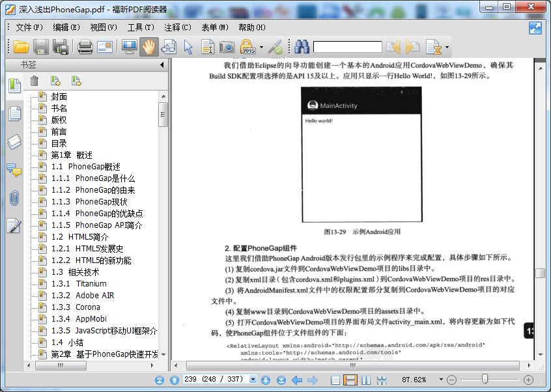
Task: Click the binoculars search icon
Action: 302,47
